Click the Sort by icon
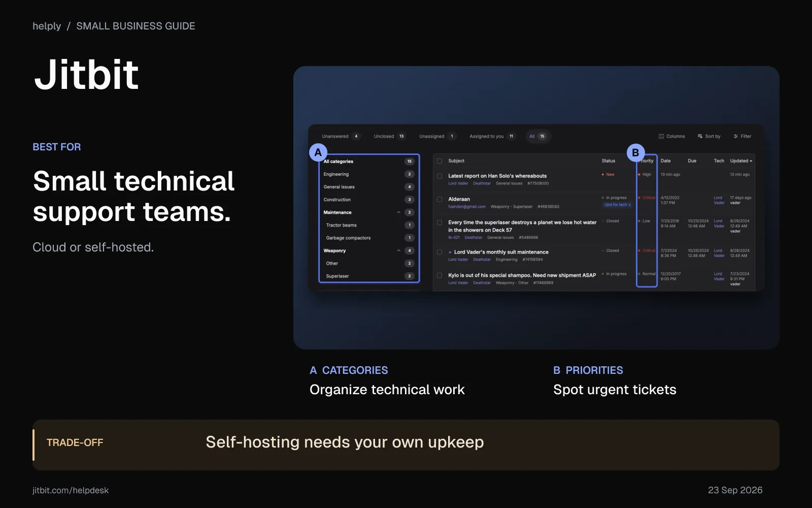The width and height of the screenshot is (812, 508). [x=700, y=136]
